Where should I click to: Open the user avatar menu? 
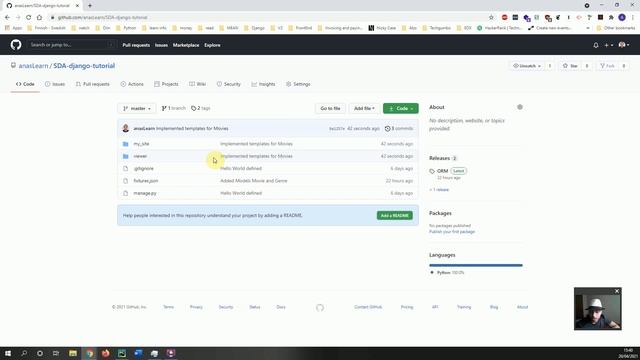(623, 45)
